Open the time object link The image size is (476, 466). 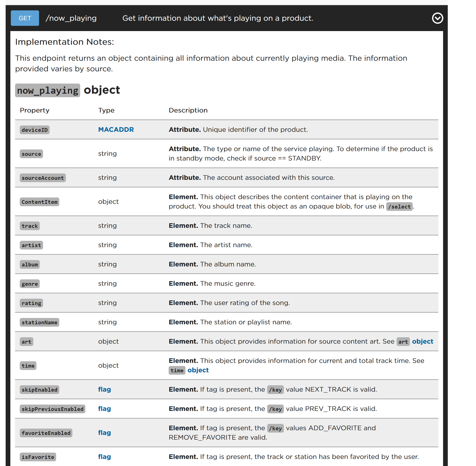[x=198, y=370]
